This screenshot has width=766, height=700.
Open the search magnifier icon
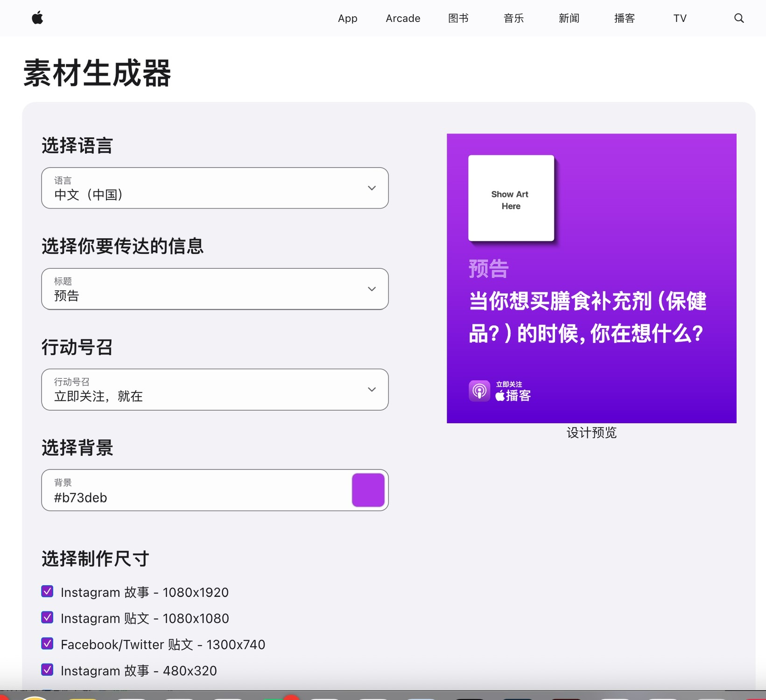(739, 18)
